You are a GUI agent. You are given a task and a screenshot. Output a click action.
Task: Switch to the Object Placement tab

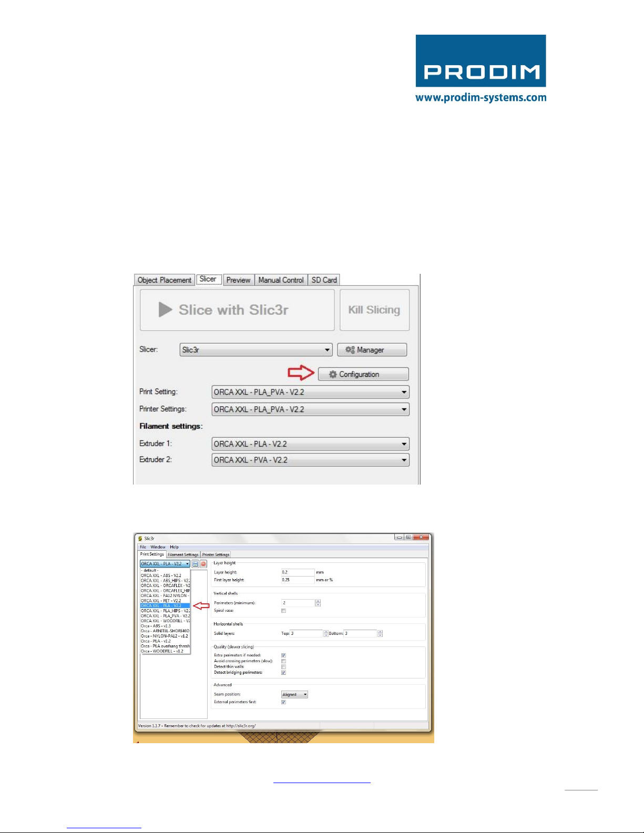pos(165,280)
